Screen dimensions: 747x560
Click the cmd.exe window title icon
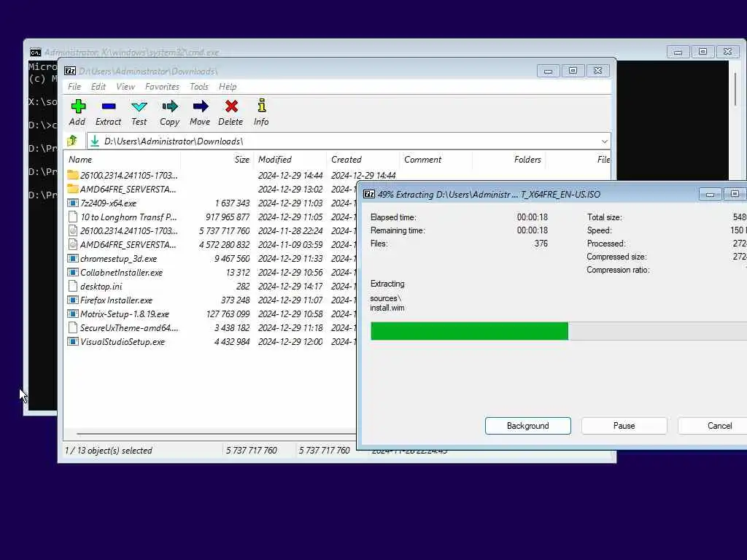tap(35, 52)
